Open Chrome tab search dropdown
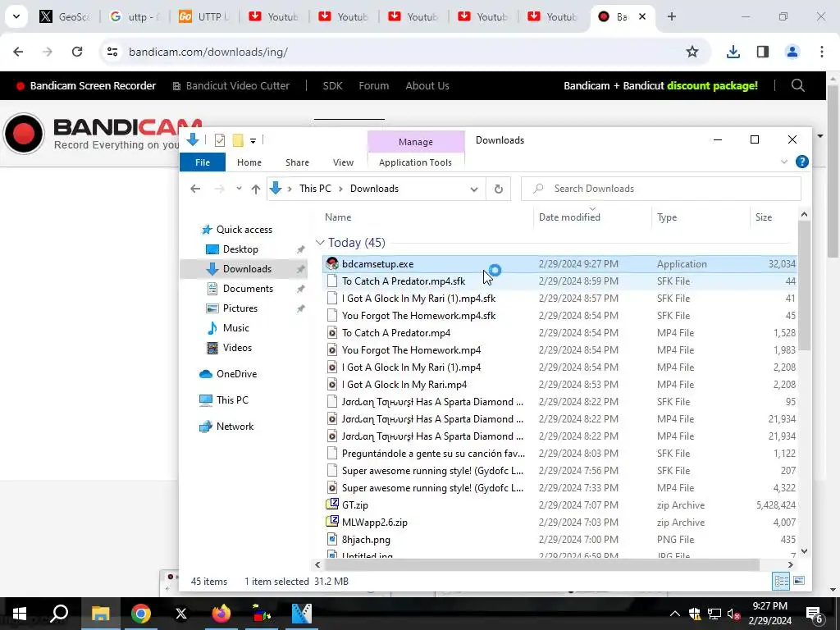 (x=16, y=16)
